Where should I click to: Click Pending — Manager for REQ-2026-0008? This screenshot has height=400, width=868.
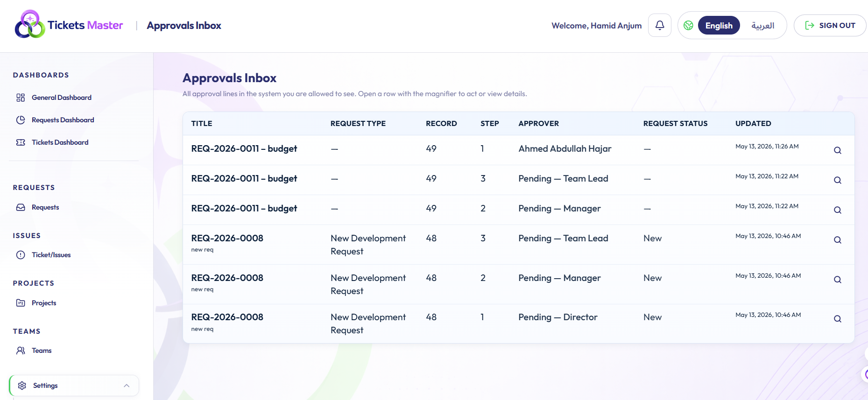(559, 278)
